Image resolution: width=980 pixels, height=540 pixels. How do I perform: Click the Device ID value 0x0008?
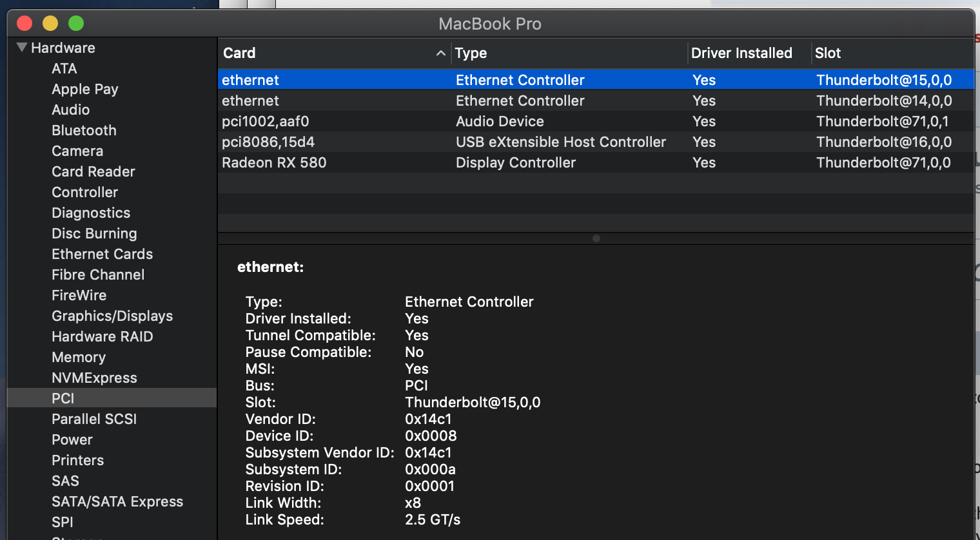(431, 436)
